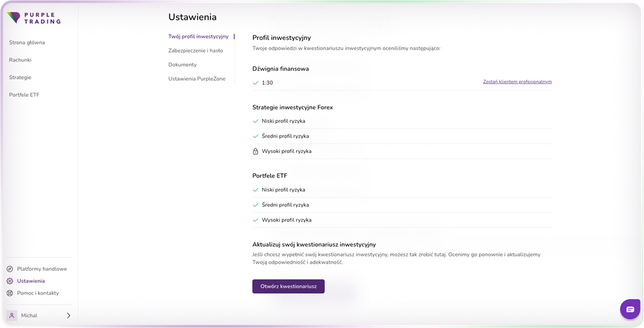Click the Ustawienia gear icon
The height and width of the screenshot is (328, 644).
(10, 281)
